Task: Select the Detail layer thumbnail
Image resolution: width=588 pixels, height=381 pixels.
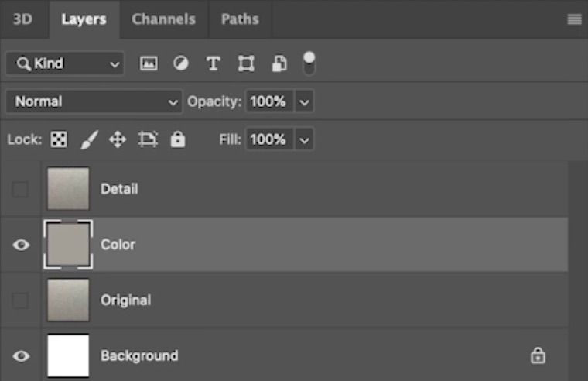Action: click(x=68, y=189)
